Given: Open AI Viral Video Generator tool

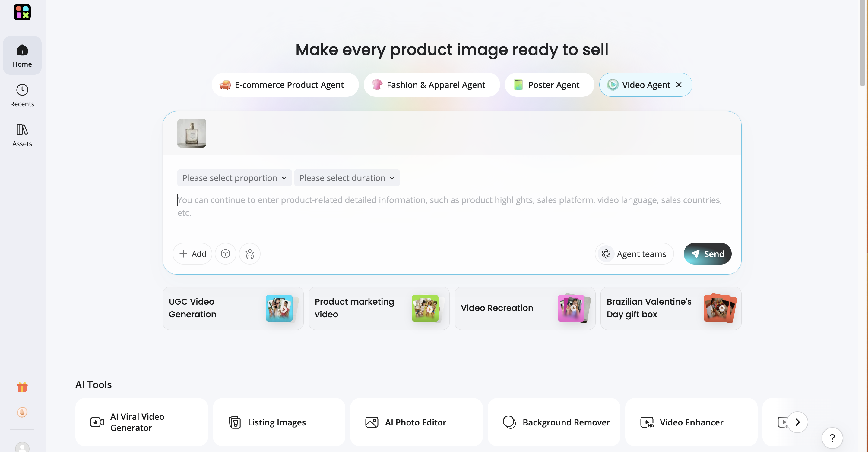Looking at the screenshot, I should tap(141, 422).
